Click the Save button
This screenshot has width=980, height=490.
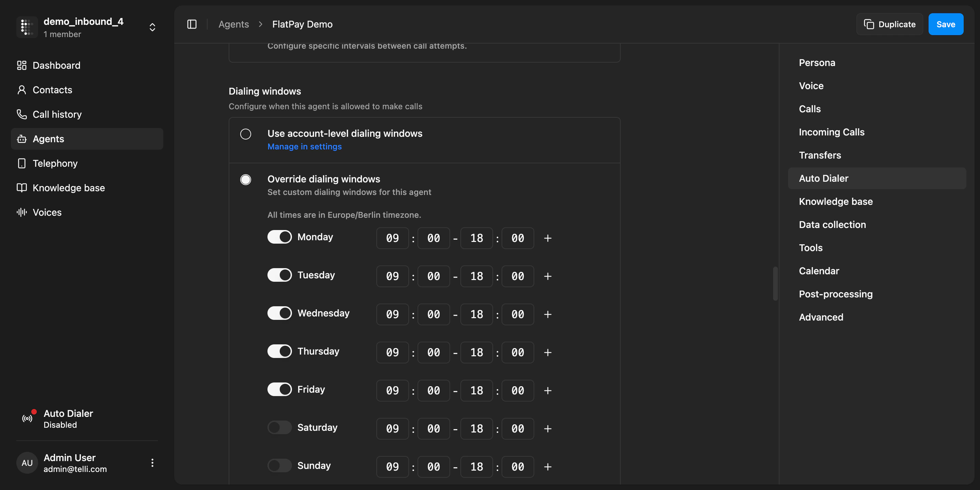(945, 24)
